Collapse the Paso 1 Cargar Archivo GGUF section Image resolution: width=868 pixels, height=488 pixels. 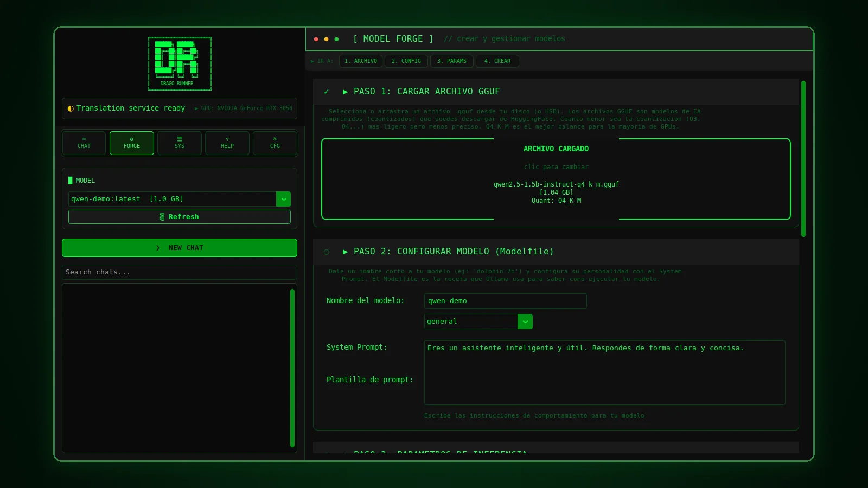pyautogui.click(x=422, y=92)
